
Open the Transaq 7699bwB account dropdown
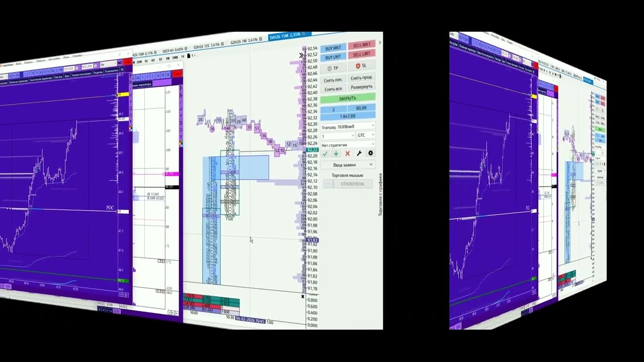(x=348, y=126)
